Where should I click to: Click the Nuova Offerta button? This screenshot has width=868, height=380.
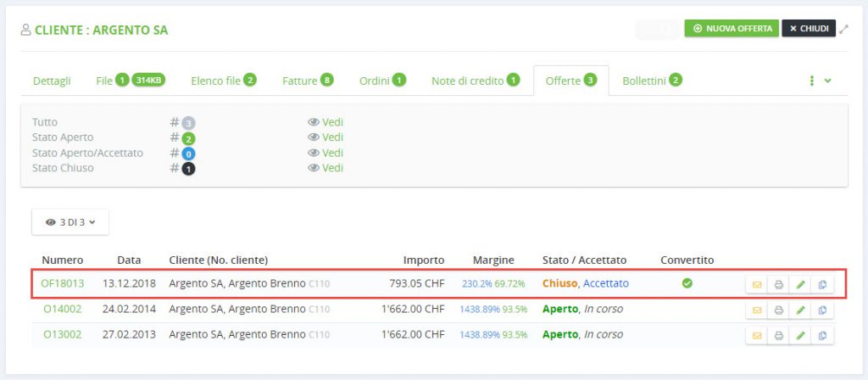pyautogui.click(x=731, y=29)
